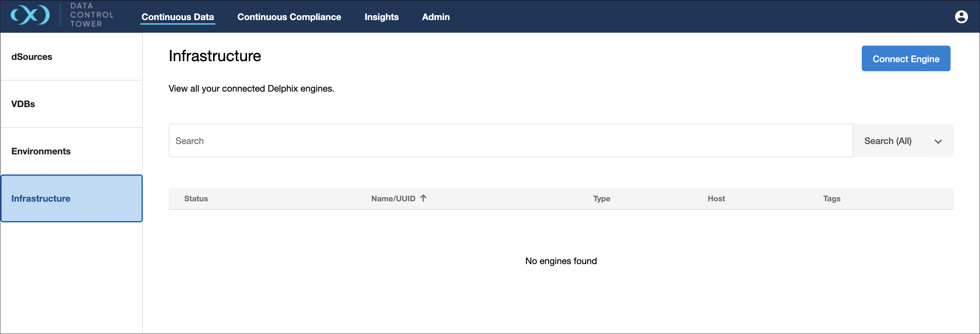The image size is (980, 334).
Task: Go to the Insights tab
Action: (381, 17)
